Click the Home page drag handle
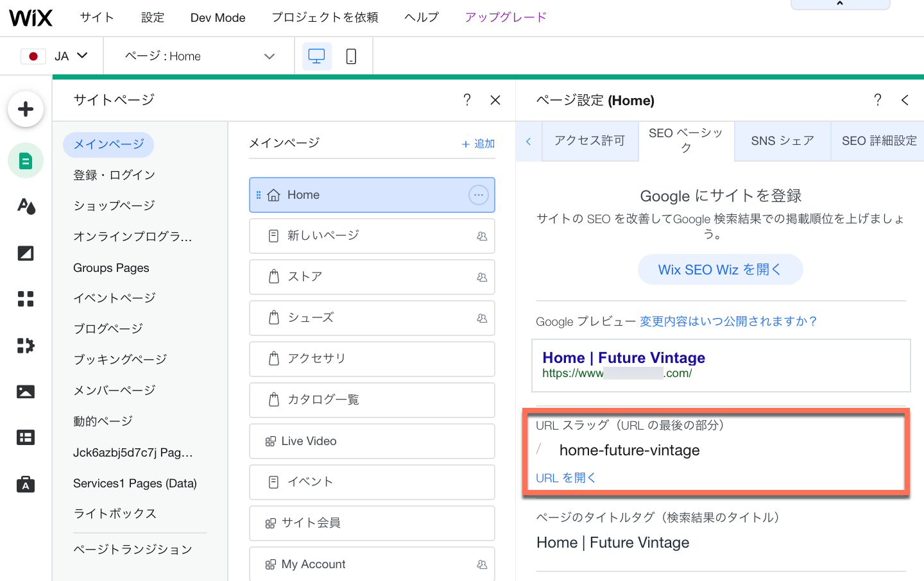924x581 pixels. (x=259, y=195)
